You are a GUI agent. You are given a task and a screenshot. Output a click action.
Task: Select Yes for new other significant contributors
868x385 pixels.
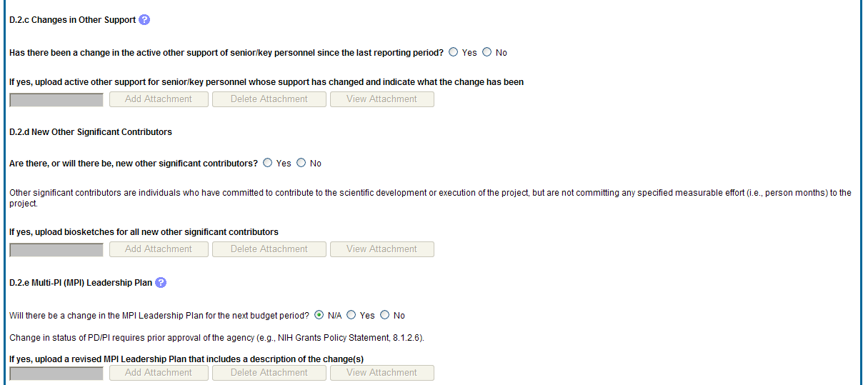(x=268, y=163)
